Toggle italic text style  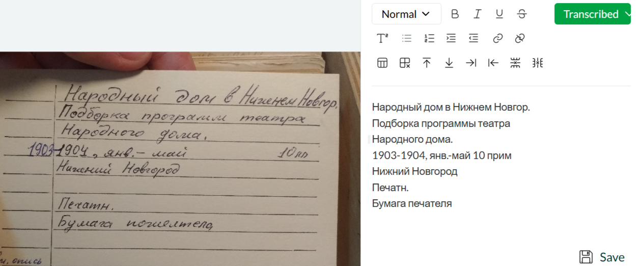click(x=477, y=14)
